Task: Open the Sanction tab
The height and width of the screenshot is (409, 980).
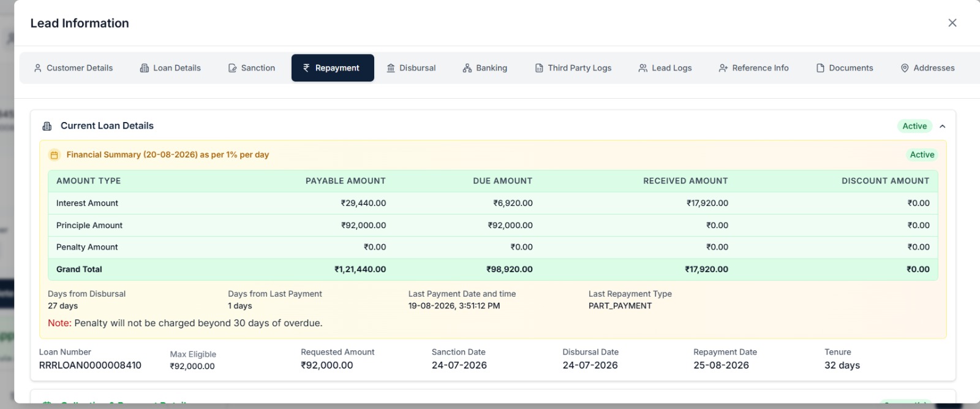Action: 252,68
